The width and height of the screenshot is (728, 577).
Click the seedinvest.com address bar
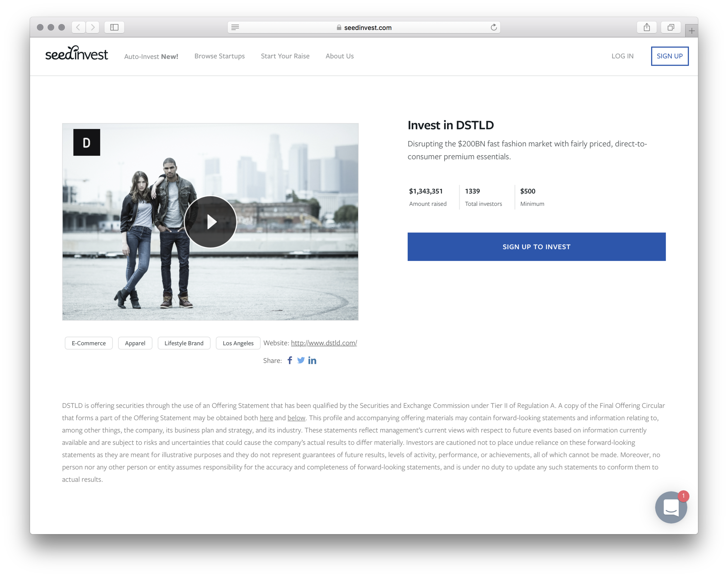[x=364, y=27]
